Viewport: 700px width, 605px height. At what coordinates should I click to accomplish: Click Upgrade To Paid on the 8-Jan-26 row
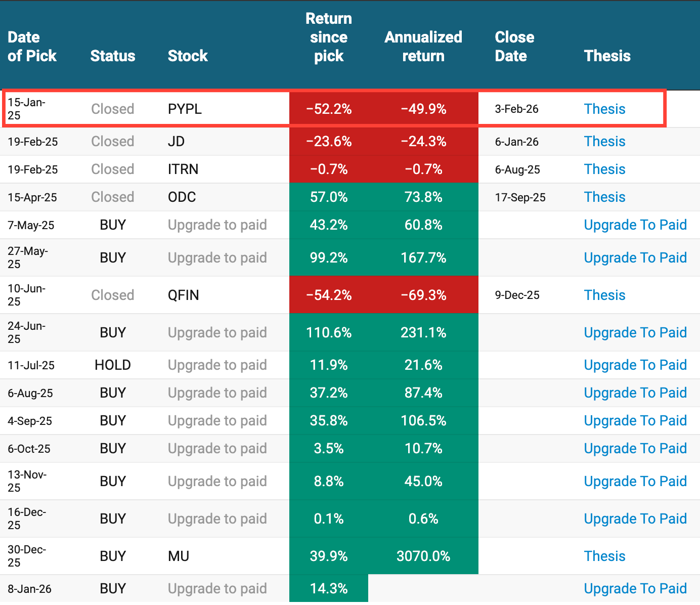(635, 588)
